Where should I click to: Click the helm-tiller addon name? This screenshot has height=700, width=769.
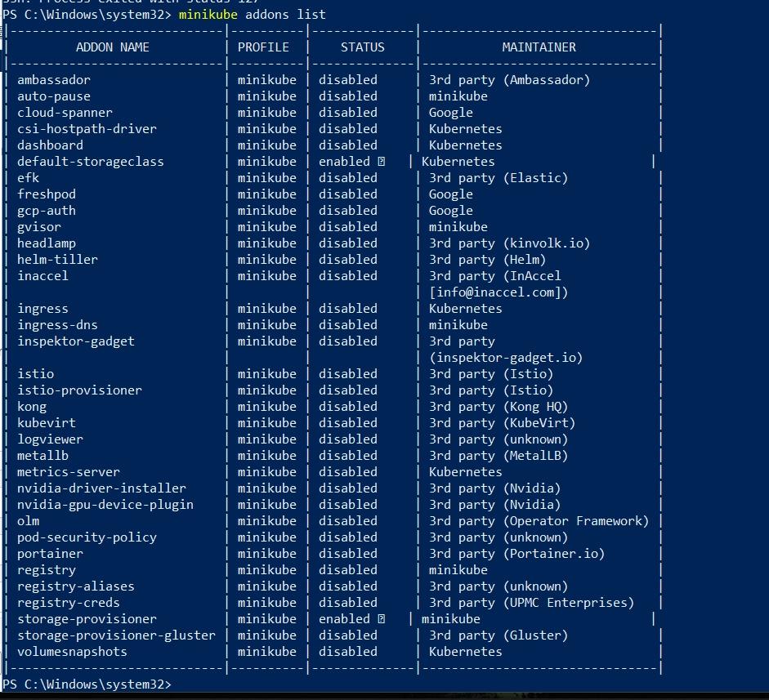tap(57, 260)
